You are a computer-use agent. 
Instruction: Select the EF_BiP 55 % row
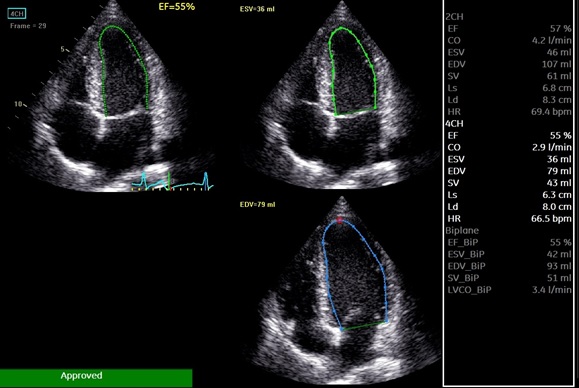509,243
